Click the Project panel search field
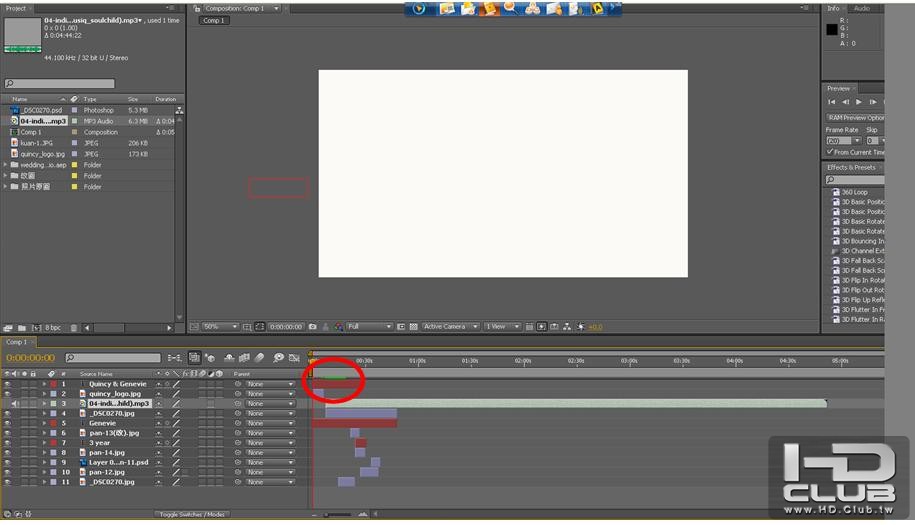915x525 pixels. pyautogui.click(x=60, y=83)
